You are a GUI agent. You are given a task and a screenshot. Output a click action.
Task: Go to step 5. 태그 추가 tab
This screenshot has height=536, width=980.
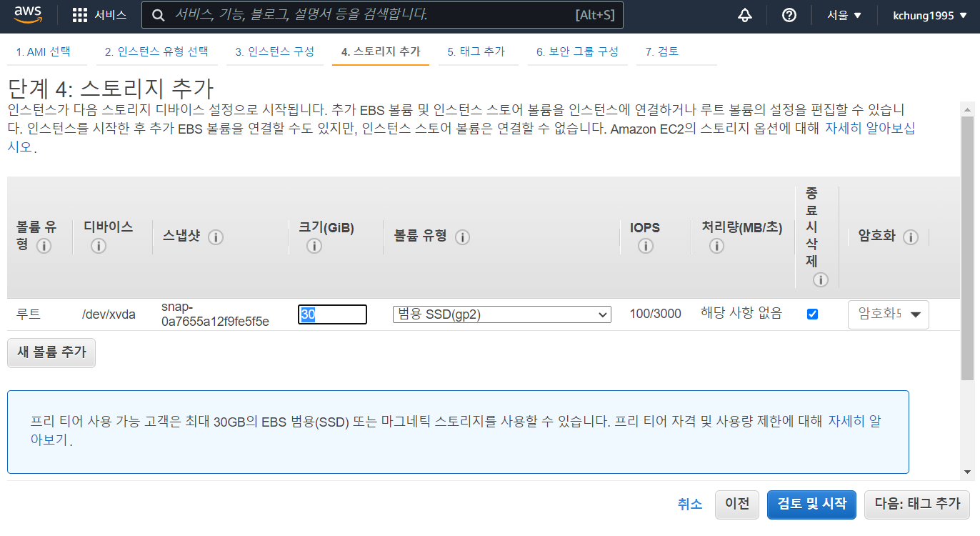[x=476, y=51]
